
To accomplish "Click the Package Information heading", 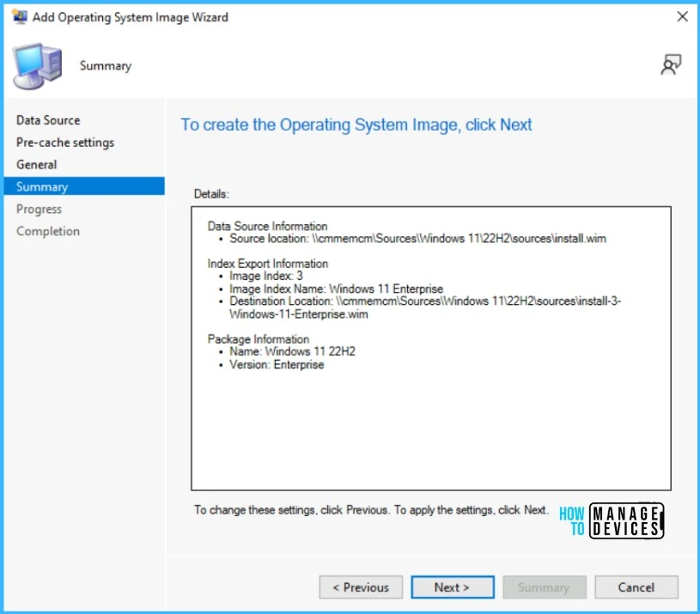I will [259, 339].
